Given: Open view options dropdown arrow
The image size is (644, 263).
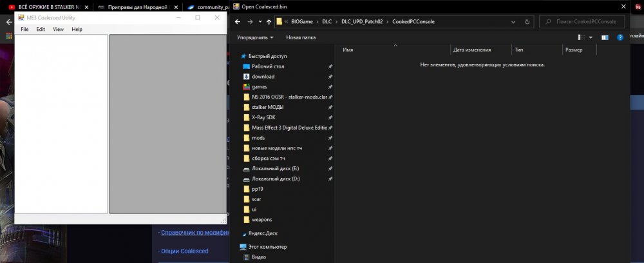Looking at the screenshot, I should (x=590, y=37).
